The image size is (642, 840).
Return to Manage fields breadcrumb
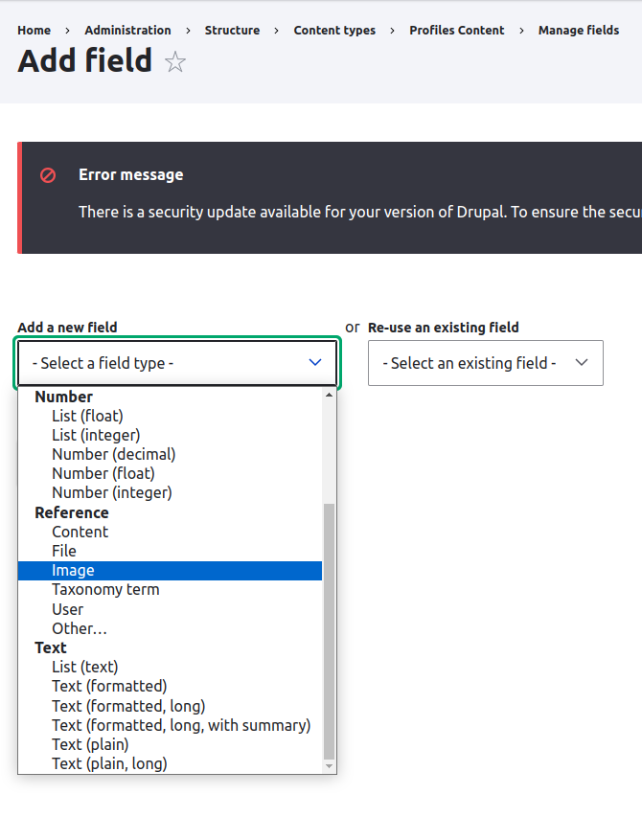[579, 30]
